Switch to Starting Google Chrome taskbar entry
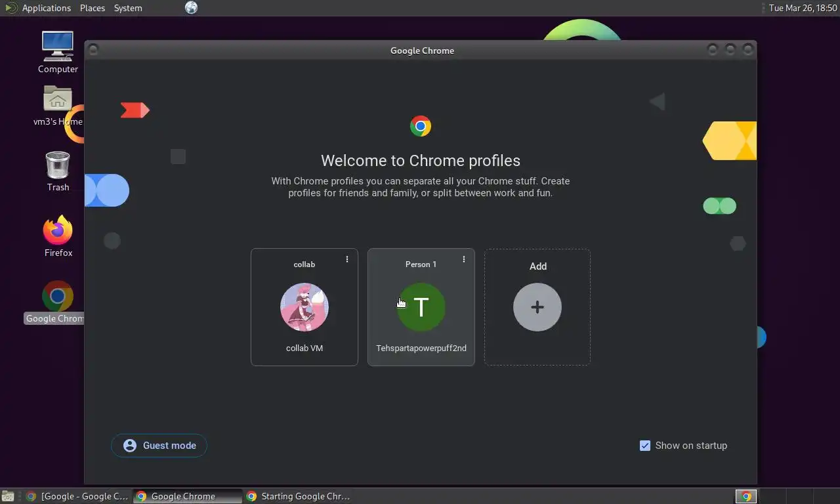This screenshot has width=840, height=504. click(299, 496)
